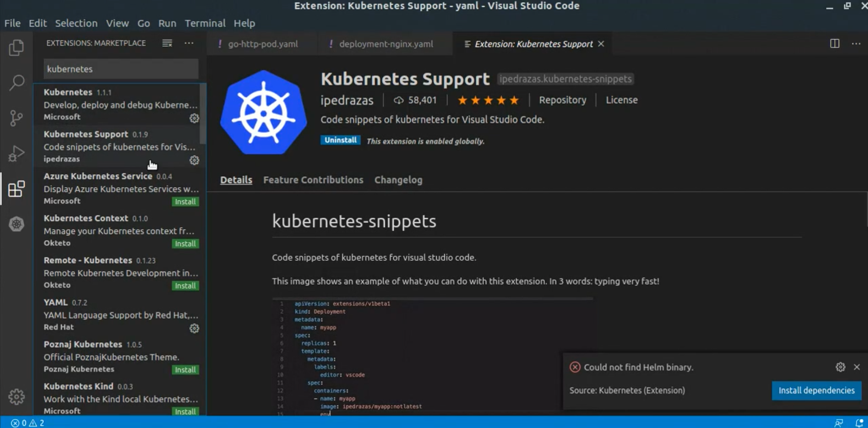The image size is (868, 428).
Task: Open the Help menu
Action: click(x=244, y=23)
